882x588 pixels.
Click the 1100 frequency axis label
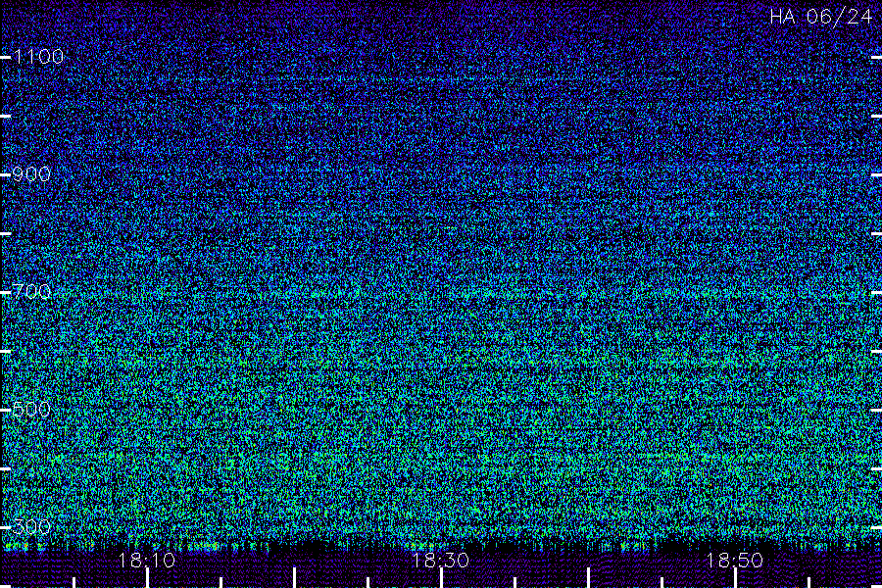point(38,57)
